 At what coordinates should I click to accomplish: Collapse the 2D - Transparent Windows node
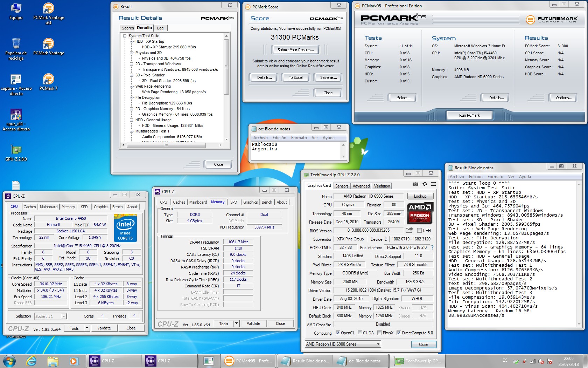coord(132,64)
